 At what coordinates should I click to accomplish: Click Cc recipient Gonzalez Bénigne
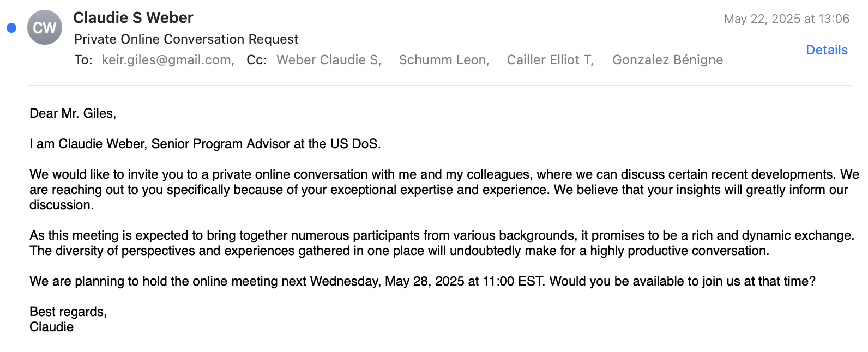667,60
